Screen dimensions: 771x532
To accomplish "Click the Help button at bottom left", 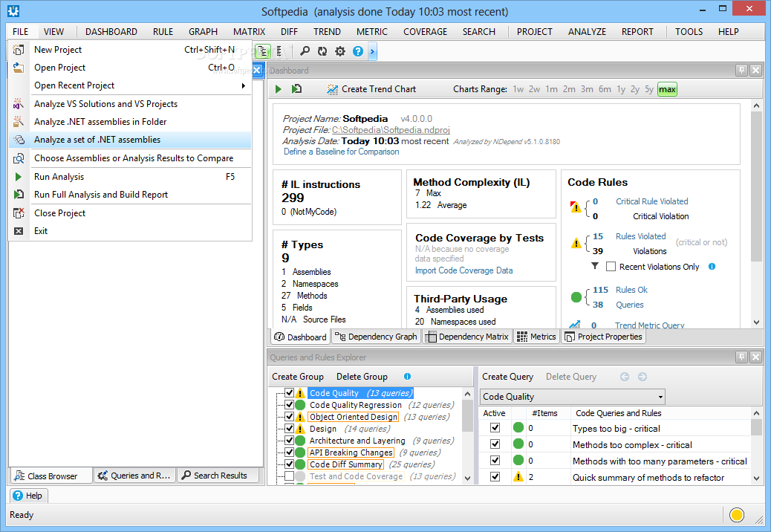I will [x=28, y=496].
